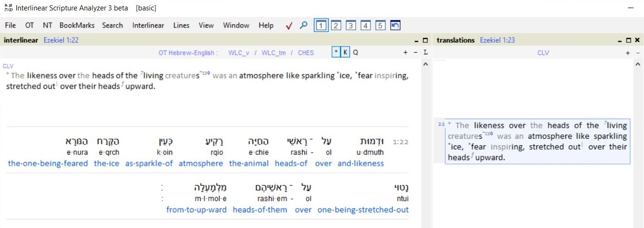Click the red checkmark toolbar icon
Screen dimensions: 644x228
tap(289, 26)
